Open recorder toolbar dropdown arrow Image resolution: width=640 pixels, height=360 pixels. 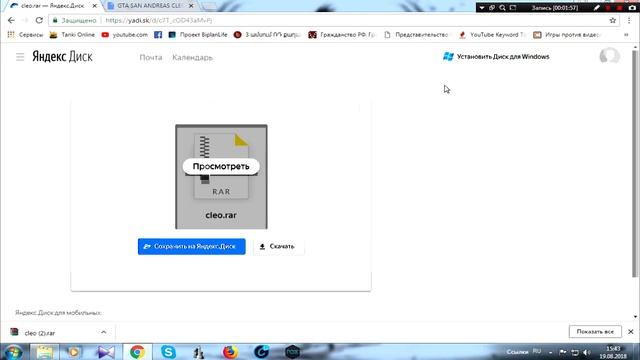tap(482, 7)
